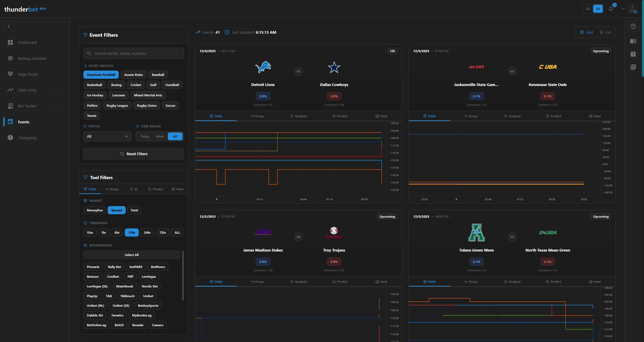Image resolution: width=644 pixels, height=342 pixels.
Task: Select the 24hr timespan
Action: pos(147,232)
